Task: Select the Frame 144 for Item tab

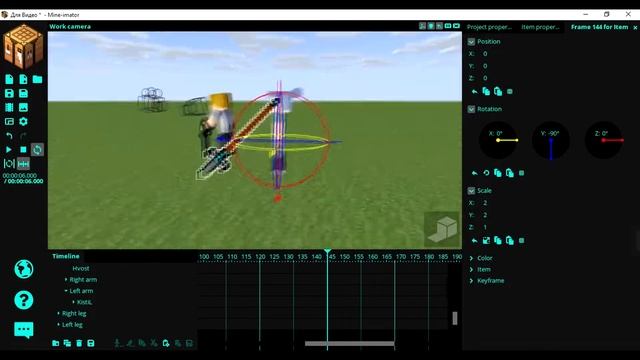Action: pos(599,27)
